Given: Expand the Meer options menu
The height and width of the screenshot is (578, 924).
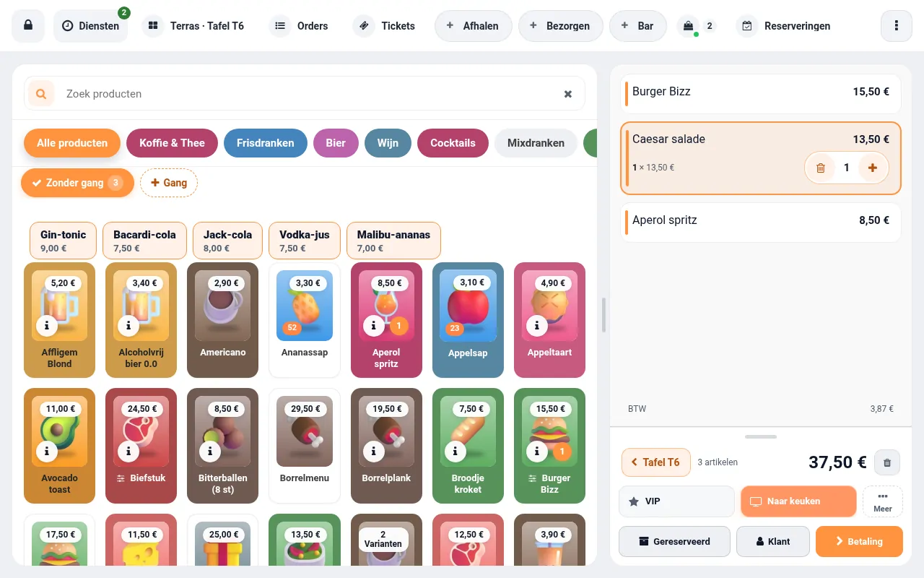Looking at the screenshot, I should pyautogui.click(x=883, y=501).
